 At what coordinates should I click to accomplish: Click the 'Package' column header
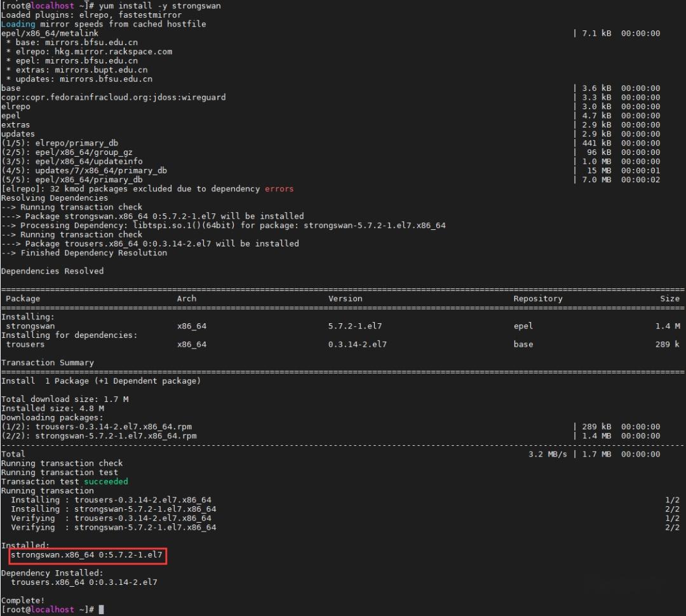coord(23,298)
